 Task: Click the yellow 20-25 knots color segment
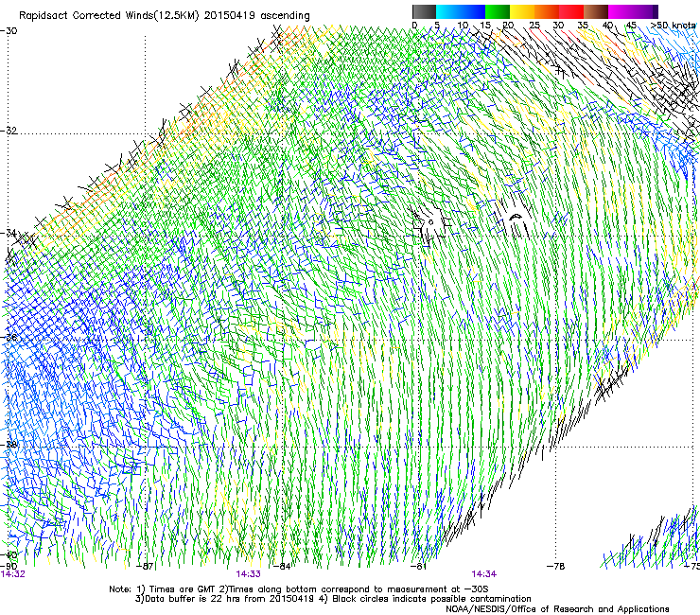(522, 11)
